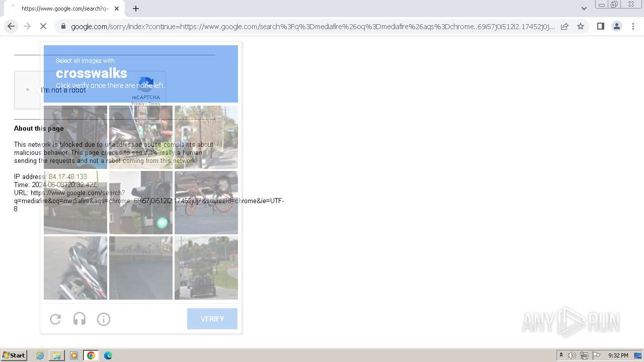Open captcha help info icon
The height and width of the screenshot is (362, 644).
(104, 319)
